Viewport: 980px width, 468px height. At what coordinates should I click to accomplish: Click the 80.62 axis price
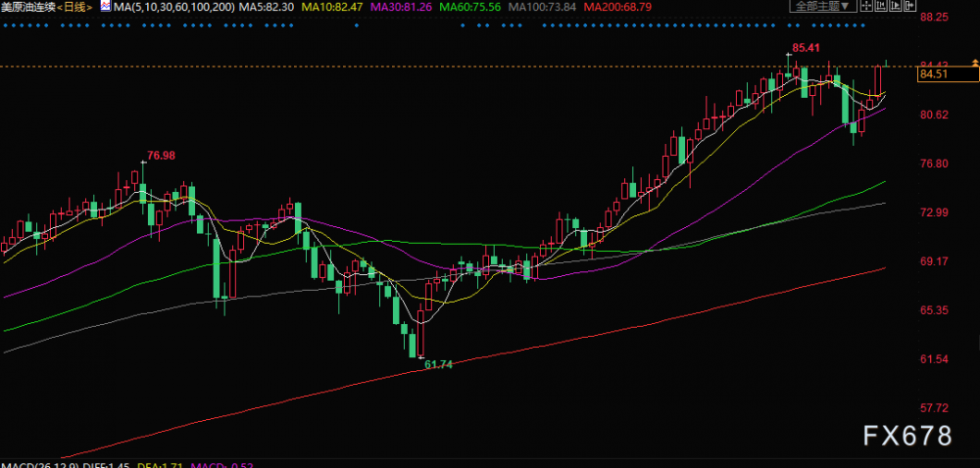point(935,115)
